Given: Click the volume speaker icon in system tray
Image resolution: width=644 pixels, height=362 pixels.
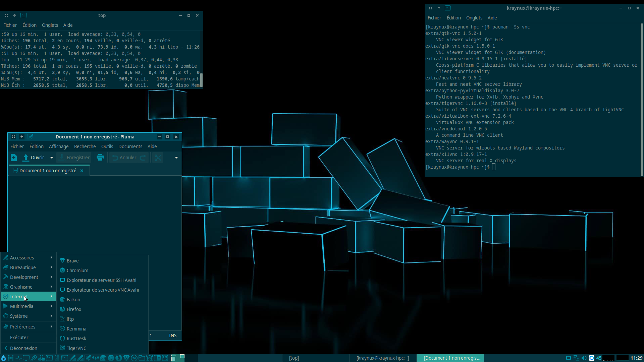Looking at the screenshot, I should tap(584, 358).
